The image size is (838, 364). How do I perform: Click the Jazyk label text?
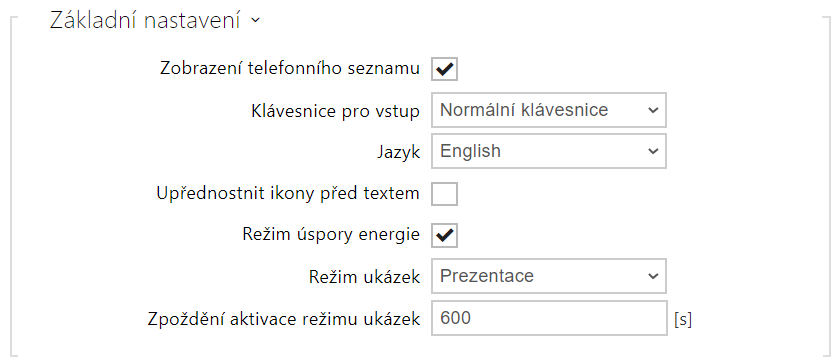(x=397, y=152)
